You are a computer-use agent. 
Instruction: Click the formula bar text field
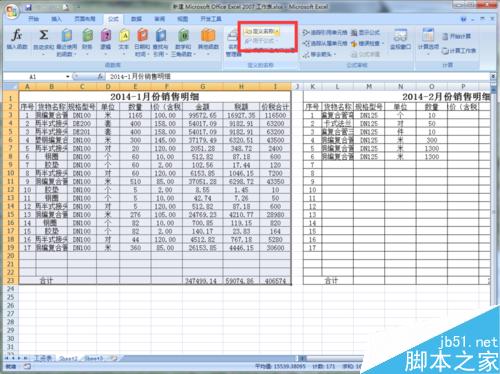tap(298, 77)
